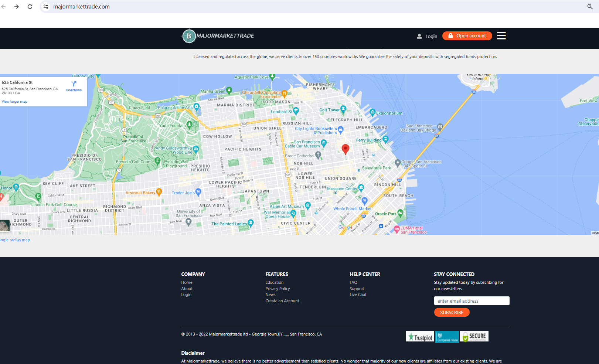Open the Privacy Policy footer link
The height and width of the screenshot is (364, 599).
click(278, 289)
